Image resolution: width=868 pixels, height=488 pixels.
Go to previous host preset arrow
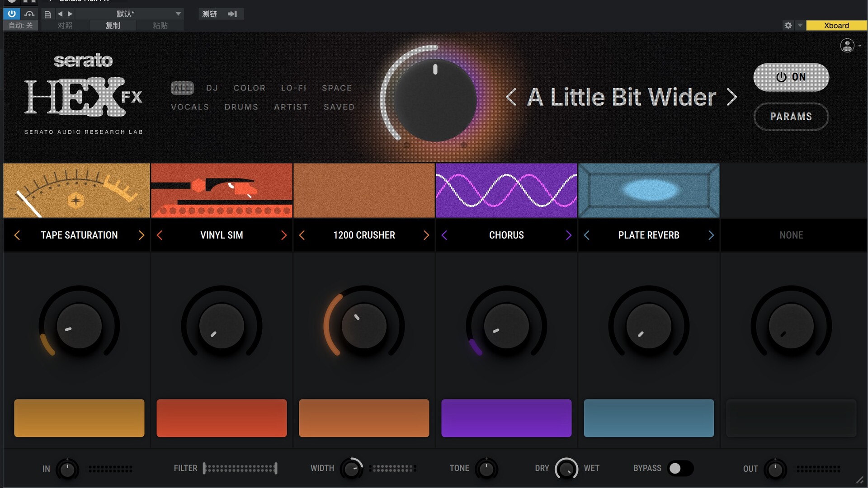click(x=60, y=14)
